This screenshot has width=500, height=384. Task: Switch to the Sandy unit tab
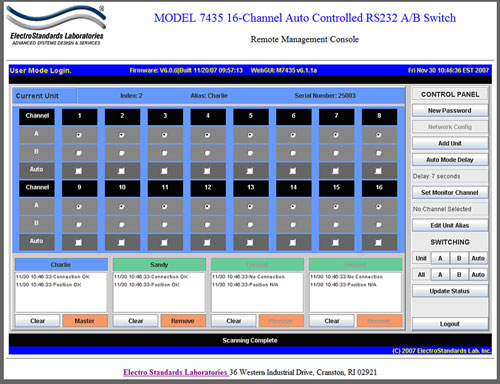tap(159, 264)
